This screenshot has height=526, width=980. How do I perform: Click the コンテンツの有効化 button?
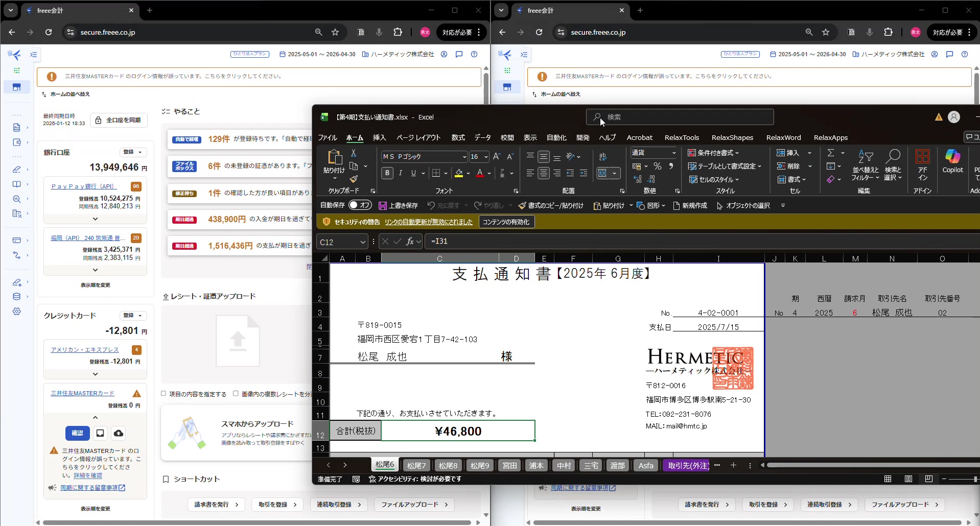tap(506, 222)
